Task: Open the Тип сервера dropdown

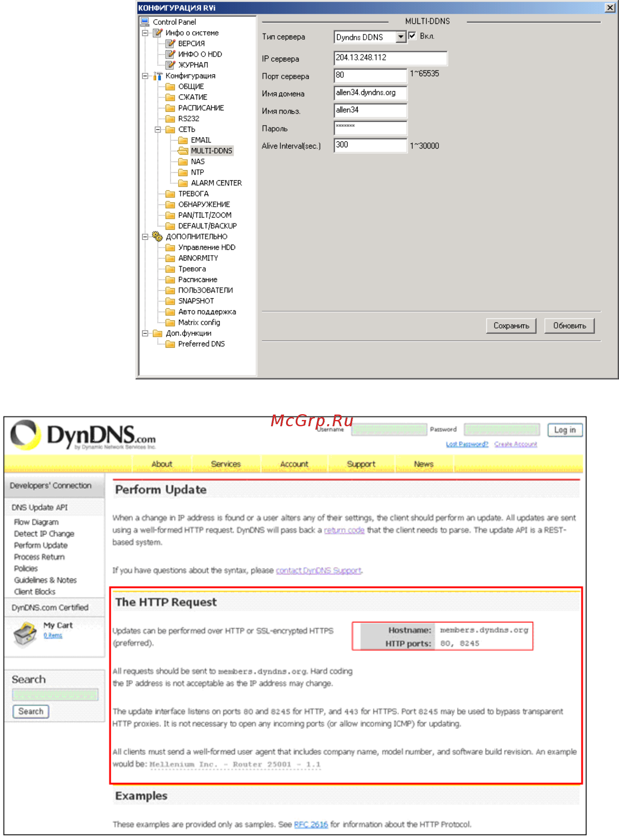Action: [401, 37]
